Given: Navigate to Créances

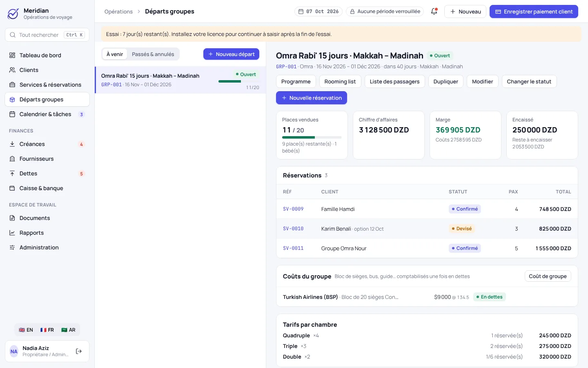Looking at the screenshot, I should pos(47,144).
